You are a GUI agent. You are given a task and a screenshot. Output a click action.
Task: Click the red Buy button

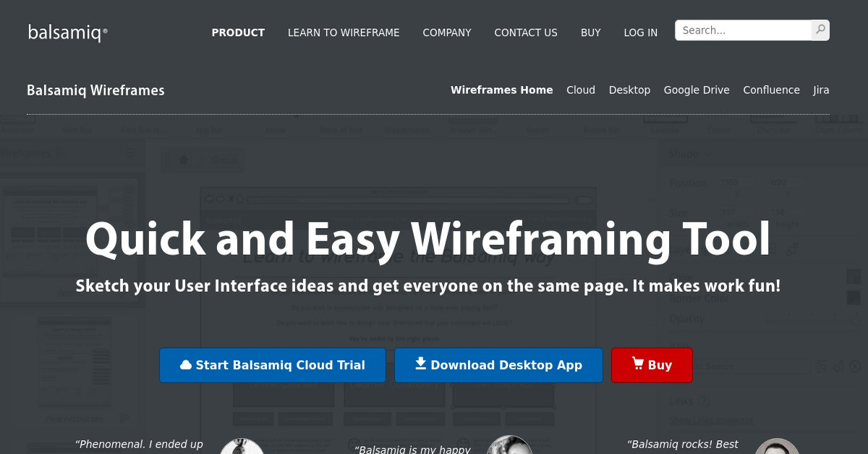tap(652, 365)
